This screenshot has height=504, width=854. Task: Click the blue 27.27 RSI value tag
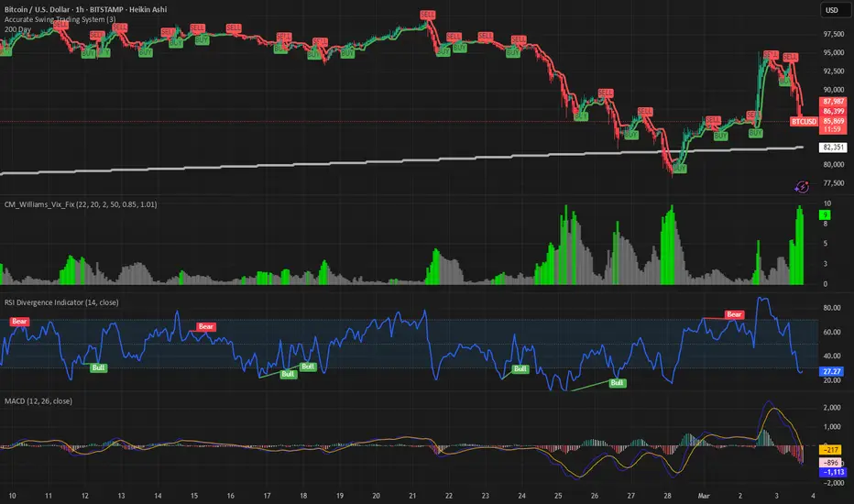pos(832,372)
